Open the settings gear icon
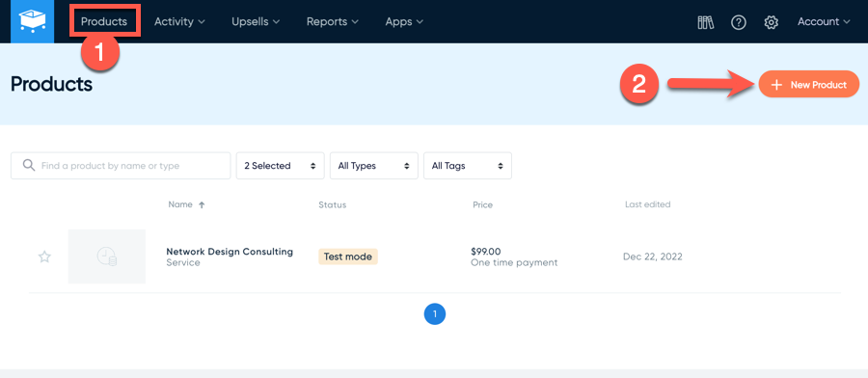 tap(772, 22)
